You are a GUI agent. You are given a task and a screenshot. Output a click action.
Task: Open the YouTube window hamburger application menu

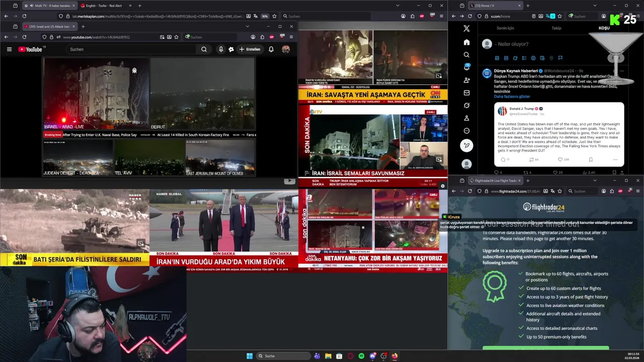point(291,37)
